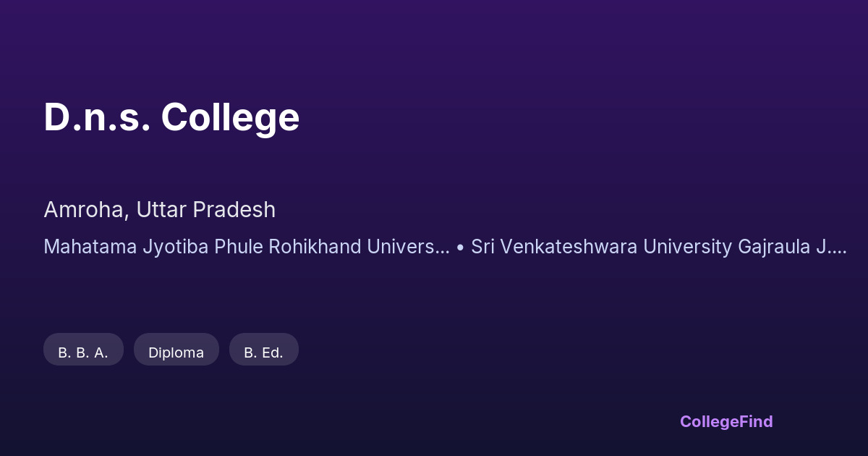868x456 pixels.
Task: Choose the B. Ed. course tag
Action: click(x=263, y=352)
